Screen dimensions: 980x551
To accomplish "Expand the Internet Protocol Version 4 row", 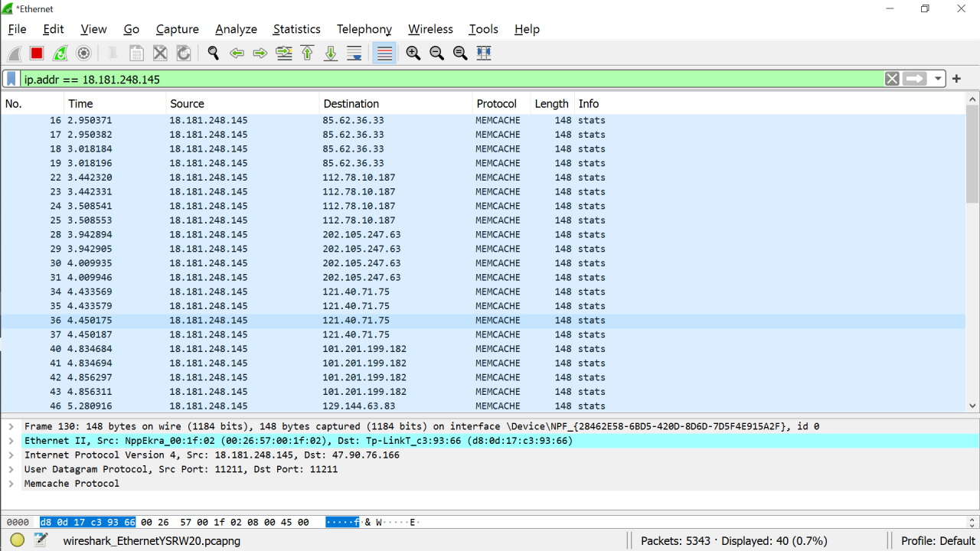I will (11, 455).
